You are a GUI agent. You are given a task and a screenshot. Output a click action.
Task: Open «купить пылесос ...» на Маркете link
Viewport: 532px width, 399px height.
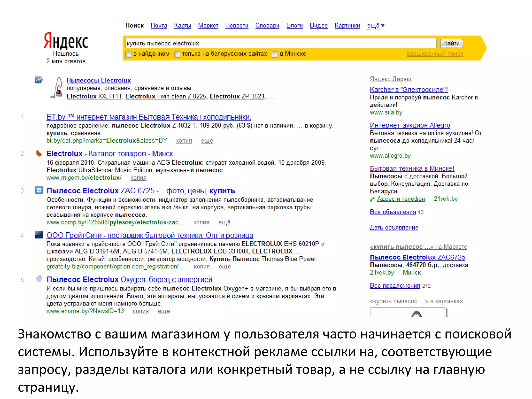coord(418,247)
